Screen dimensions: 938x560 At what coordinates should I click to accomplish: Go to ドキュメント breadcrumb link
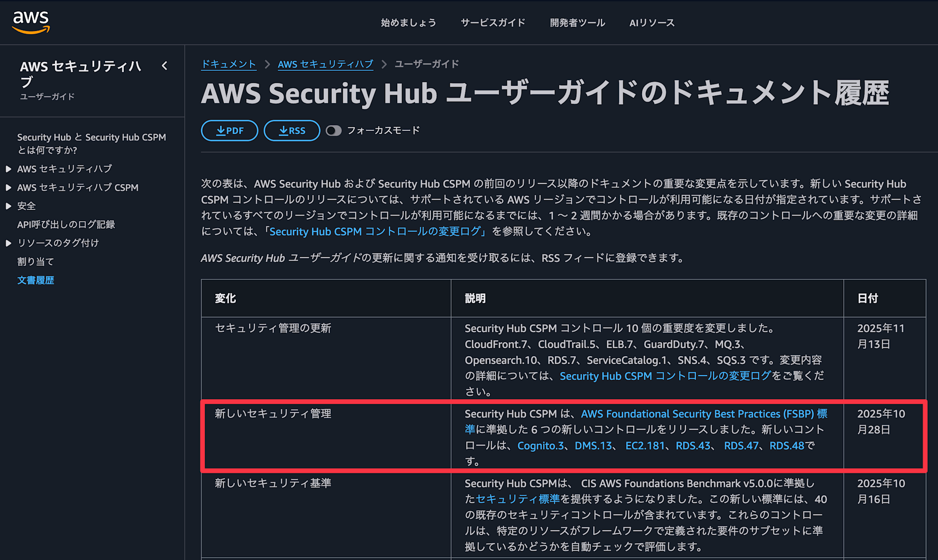[x=228, y=64]
